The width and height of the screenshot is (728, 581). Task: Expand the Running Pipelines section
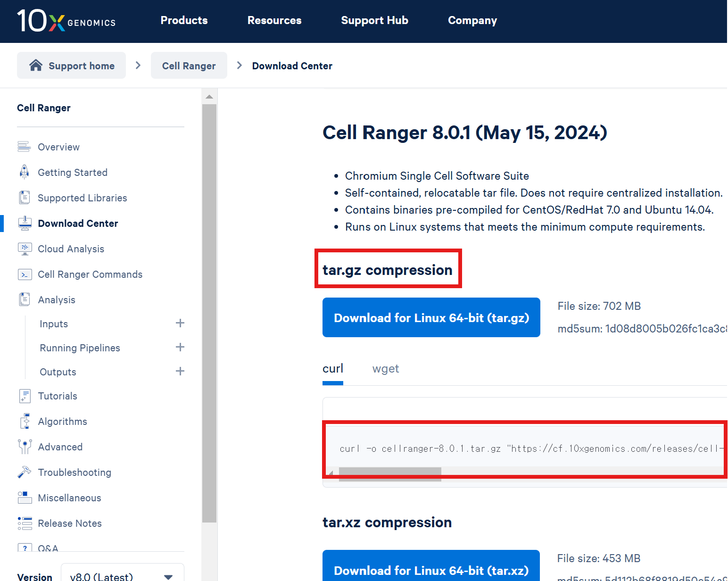[x=180, y=347]
